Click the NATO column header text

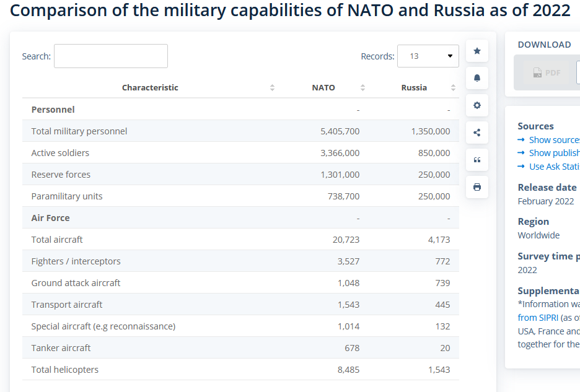(x=323, y=88)
